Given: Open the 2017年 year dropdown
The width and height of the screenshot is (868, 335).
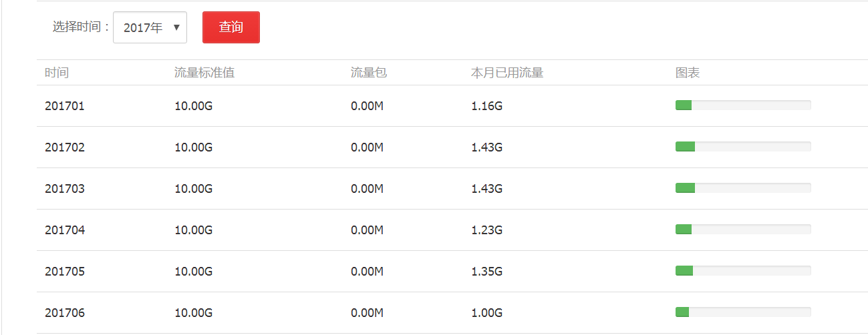Looking at the screenshot, I should click(x=150, y=27).
